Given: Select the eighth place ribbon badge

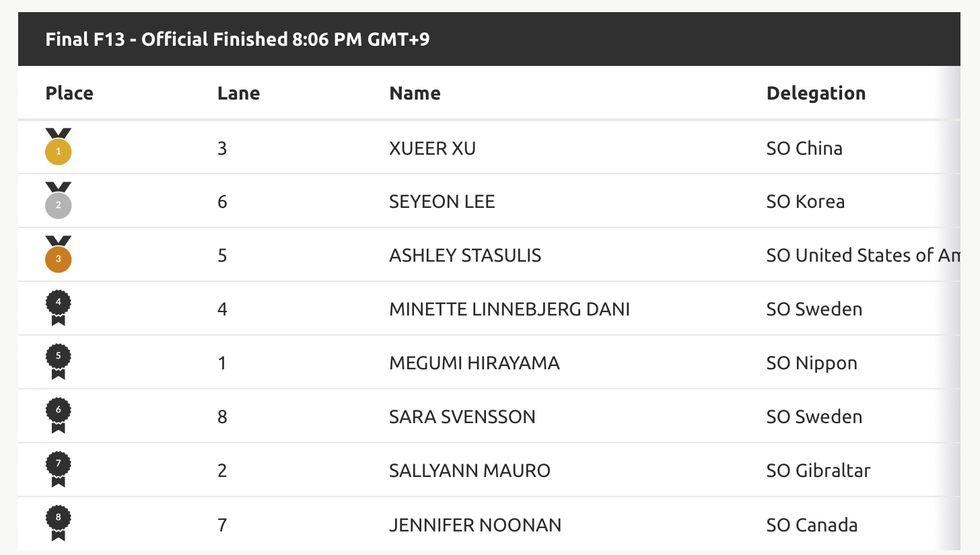Looking at the screenshot, I should coord(58,524).
